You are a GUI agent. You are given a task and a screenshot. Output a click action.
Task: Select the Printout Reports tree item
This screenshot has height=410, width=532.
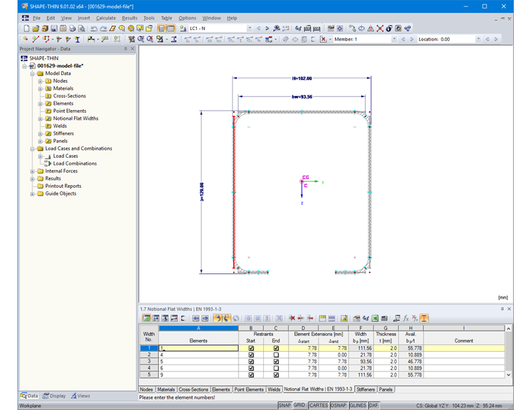point(63,186)
